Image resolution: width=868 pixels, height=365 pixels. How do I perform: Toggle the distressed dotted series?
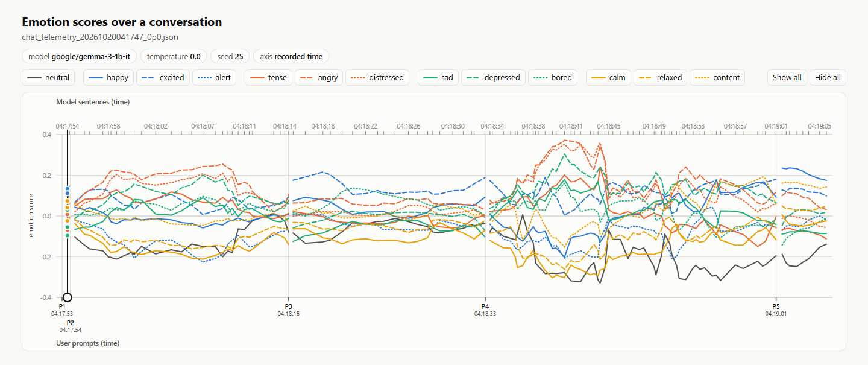(x=378, y=77)
